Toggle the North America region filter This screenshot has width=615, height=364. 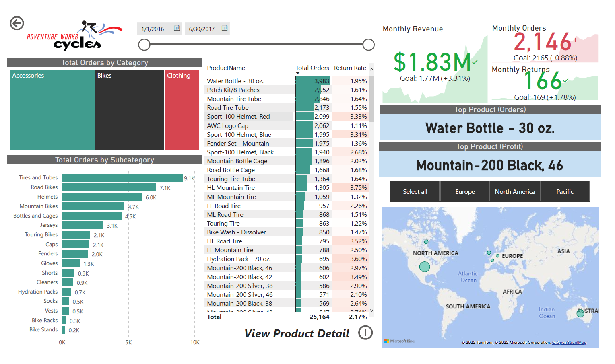(x=515, y=191)
